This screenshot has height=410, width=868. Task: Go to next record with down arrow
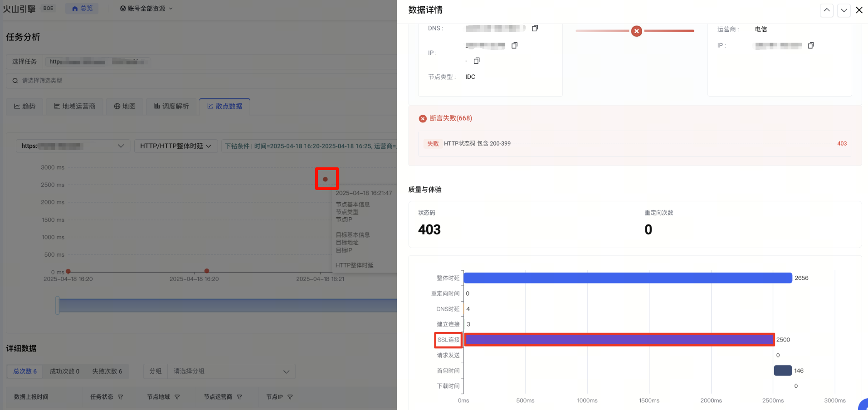tap(844, 10)
